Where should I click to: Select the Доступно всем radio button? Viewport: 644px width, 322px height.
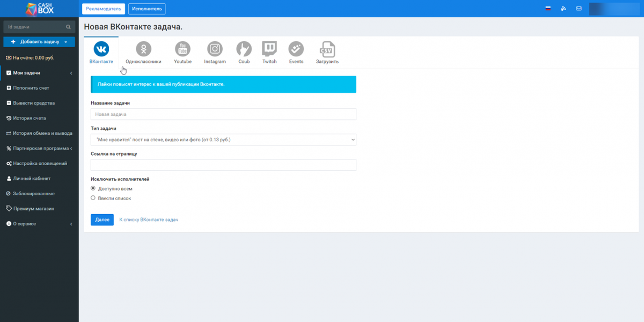(x=93, y=188)
